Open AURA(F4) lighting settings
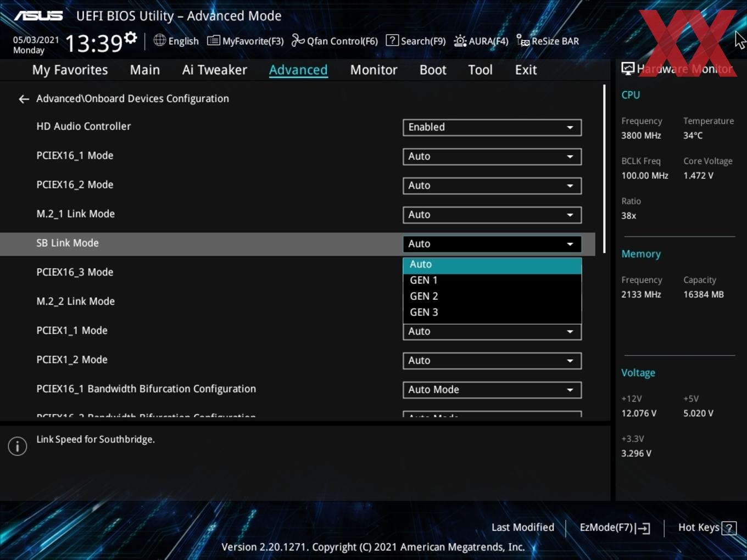This screenshot has height=560, width=747. (481, 41)
